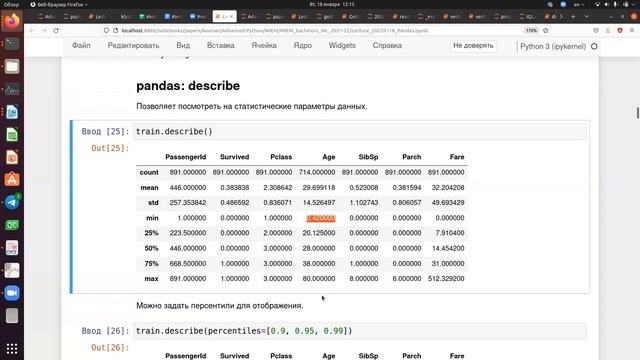Open Firefox from the Ubuntu dock

[12, 21]
